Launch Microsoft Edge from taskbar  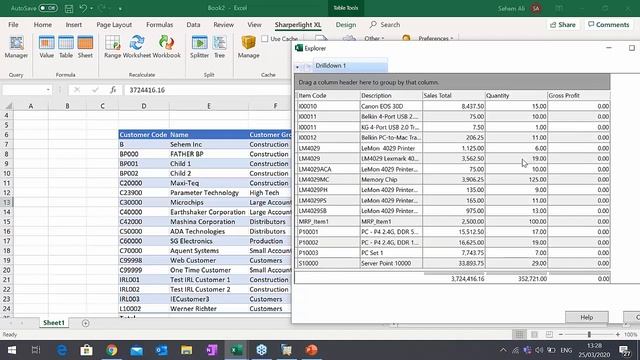(x=62, y=350)
